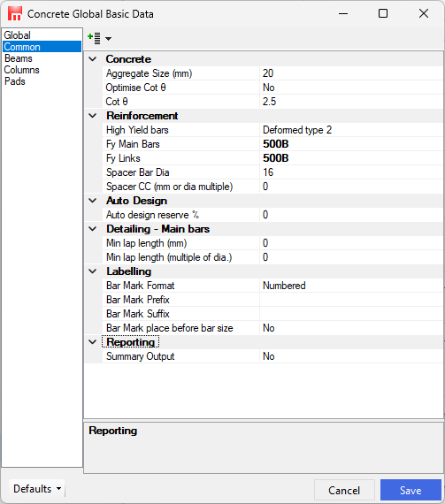Collapse the Labelling section chevron
445x504 pixels.
(x=93, y=271)
